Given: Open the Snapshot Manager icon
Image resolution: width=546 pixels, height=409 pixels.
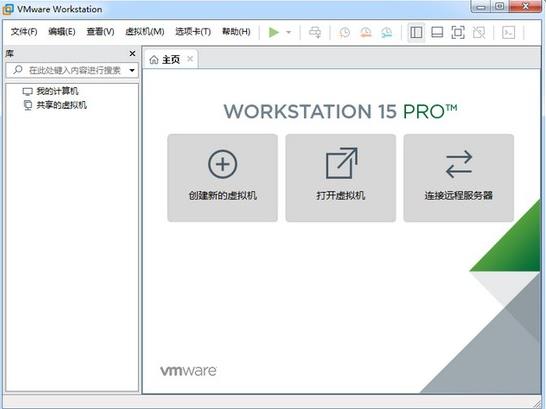Looking at the screenshot, I should point(387,32).
